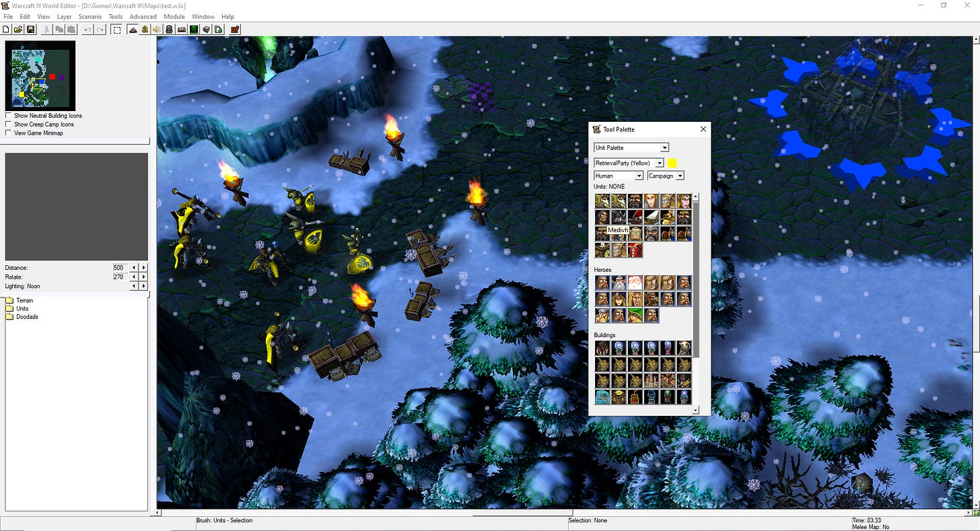The height and width of the screenshot is (531, 980).
Task: Launch Test Map with the red checkmark icon
Action: 234,30
